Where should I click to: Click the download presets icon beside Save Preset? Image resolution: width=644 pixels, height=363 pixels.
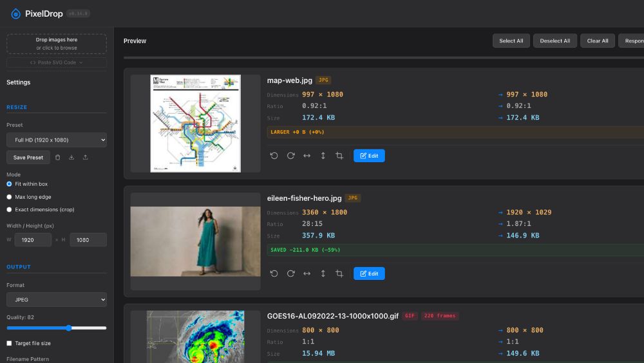pos(71,157)
